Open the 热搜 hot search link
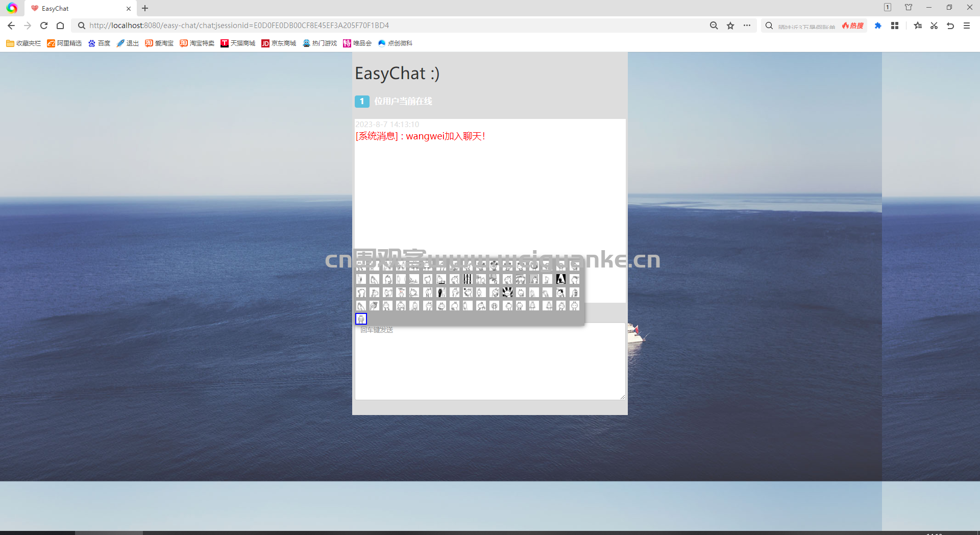Image resolution: width=980 pixels, height=535 pixels. tap(853, 26)
